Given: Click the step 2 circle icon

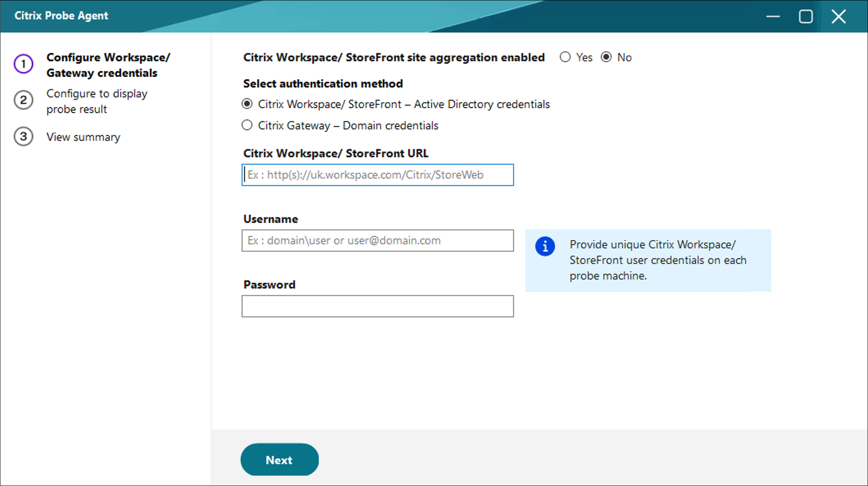Looking at the screenshot, I should 23,100.
